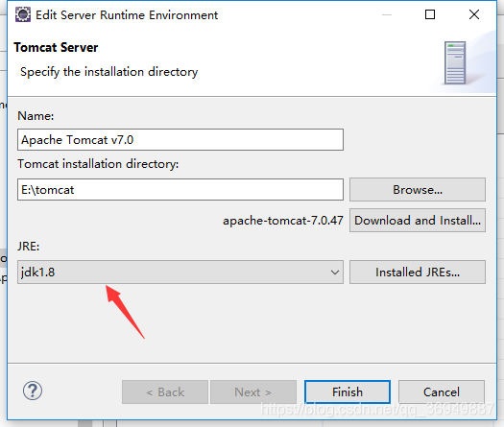Open Installed JREs... preferences

coord(418,273)
